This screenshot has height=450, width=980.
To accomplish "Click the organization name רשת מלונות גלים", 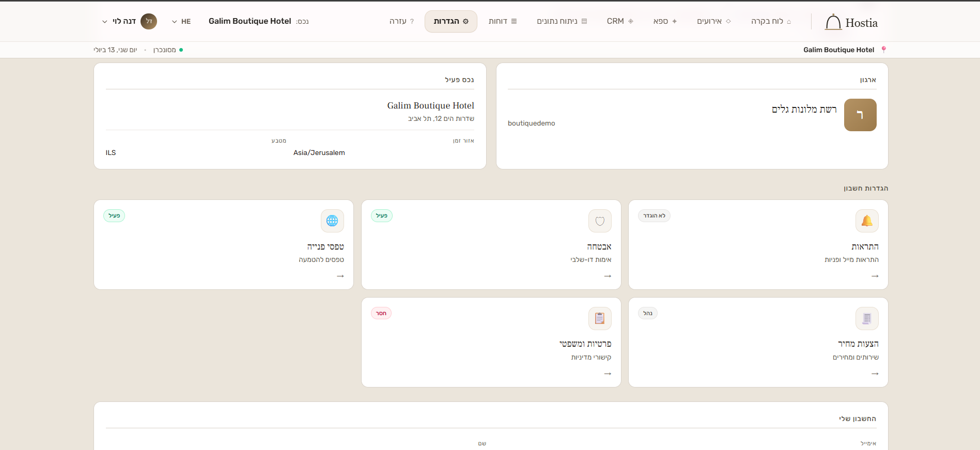I will (804, 109).
